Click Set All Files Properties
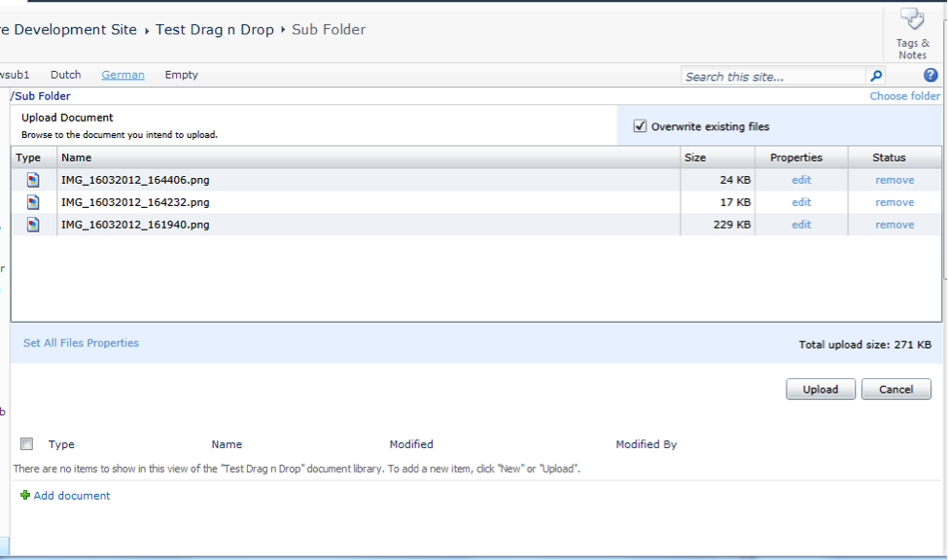The image size is (948, 560). pyautogui.click(x=81, y=342)
